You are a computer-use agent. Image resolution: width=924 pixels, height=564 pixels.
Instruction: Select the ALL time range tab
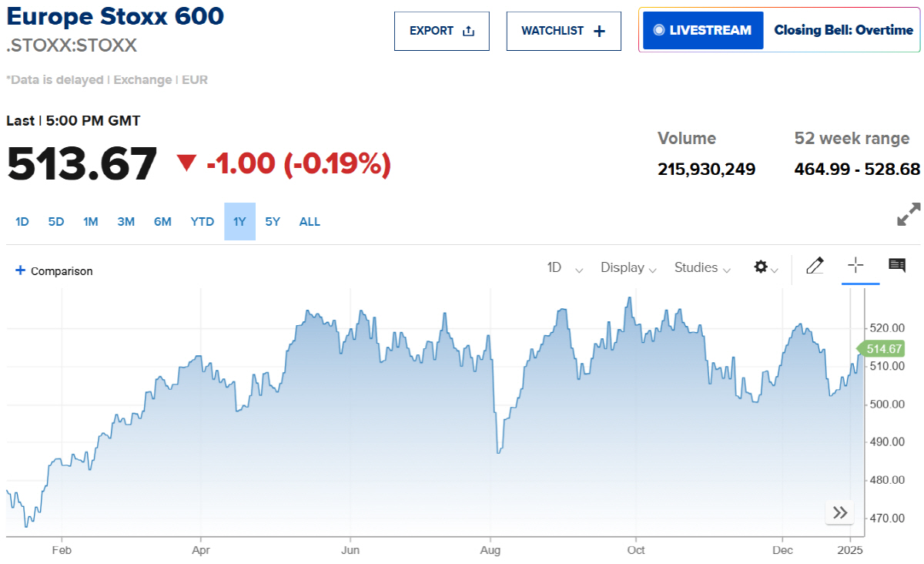pos(310,221)
